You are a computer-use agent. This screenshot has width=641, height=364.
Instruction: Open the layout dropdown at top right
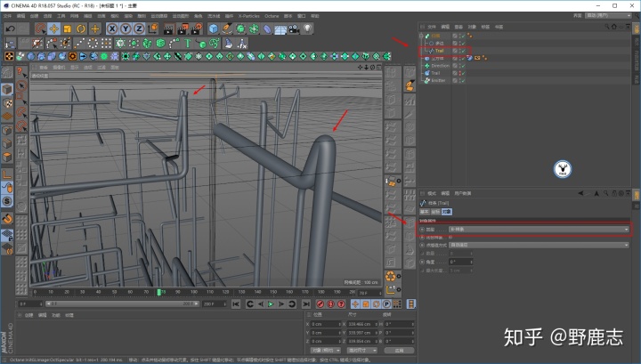coord(608,15)
